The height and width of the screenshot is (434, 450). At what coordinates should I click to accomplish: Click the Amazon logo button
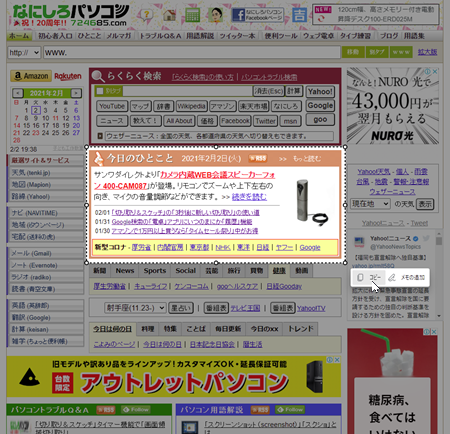click(31, 76)
